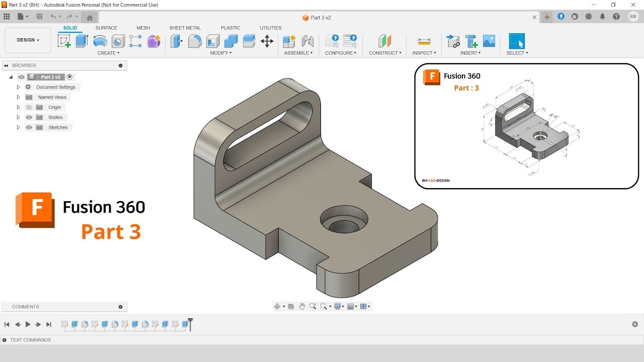This screenshot has height=362, width=644.
Task: Click the Insert Derive icon
Action: coord(453,41)
